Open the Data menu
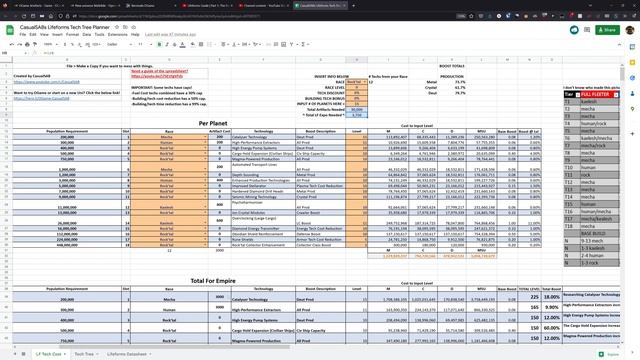Viewport: 640px width, 360px height. pos(87,35)
